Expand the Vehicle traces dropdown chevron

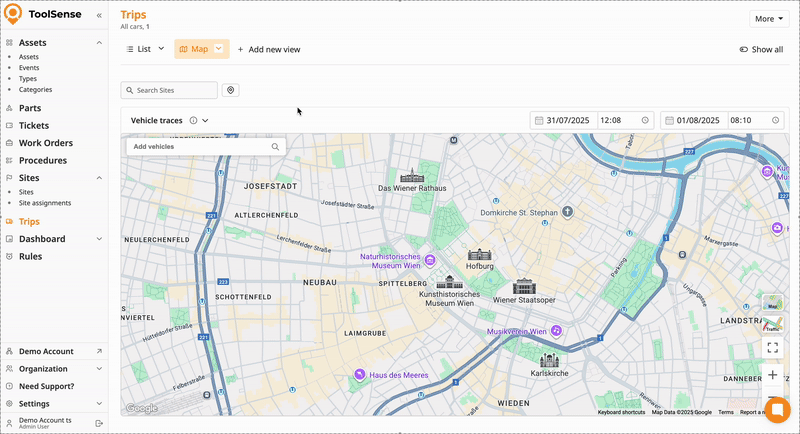(x=205, y=120)
